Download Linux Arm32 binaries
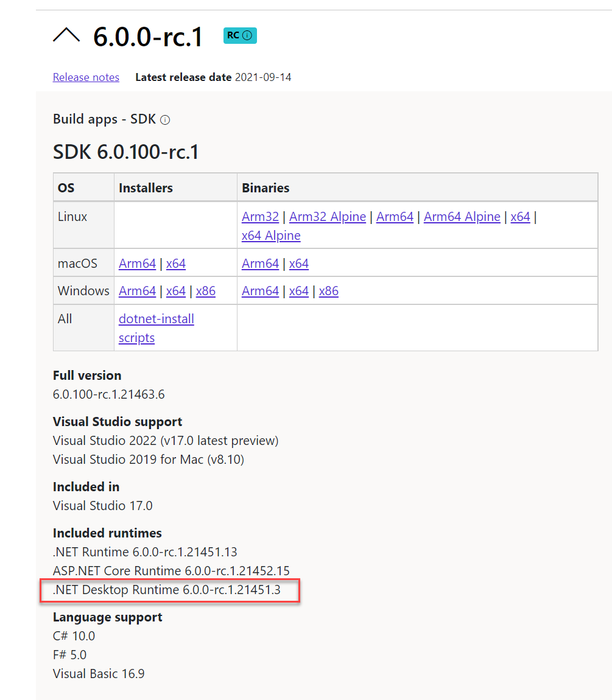 click(x=260, y=217)
